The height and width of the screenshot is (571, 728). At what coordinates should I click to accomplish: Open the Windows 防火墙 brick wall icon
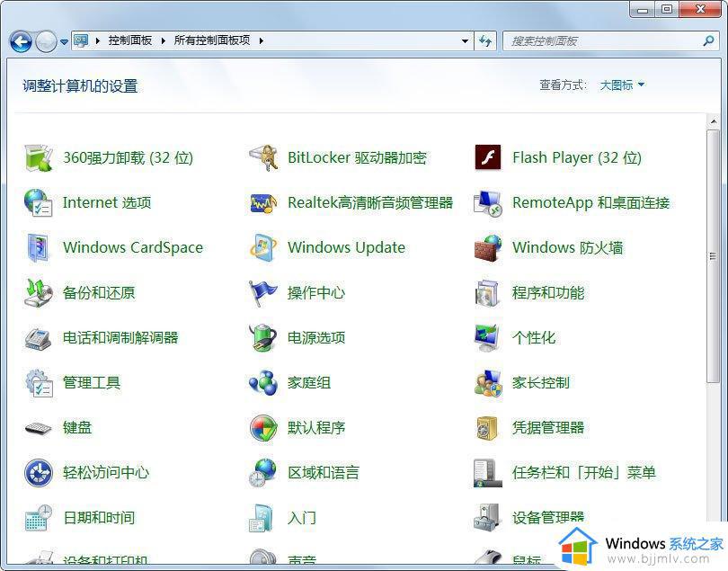point(487,247)
